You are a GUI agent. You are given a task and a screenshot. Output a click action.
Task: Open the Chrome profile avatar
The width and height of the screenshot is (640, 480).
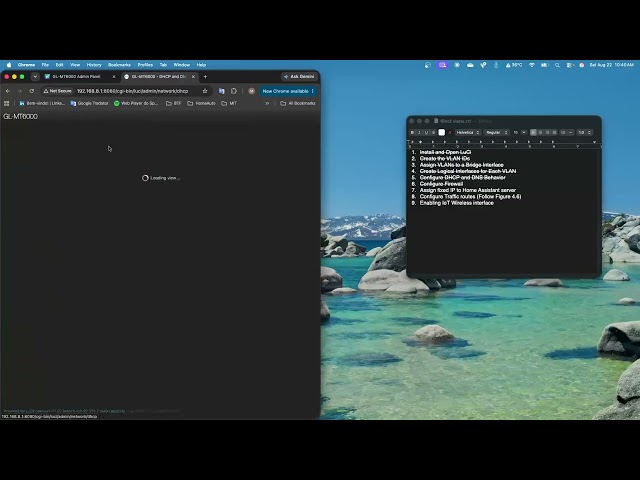click(x=251, y=91)
